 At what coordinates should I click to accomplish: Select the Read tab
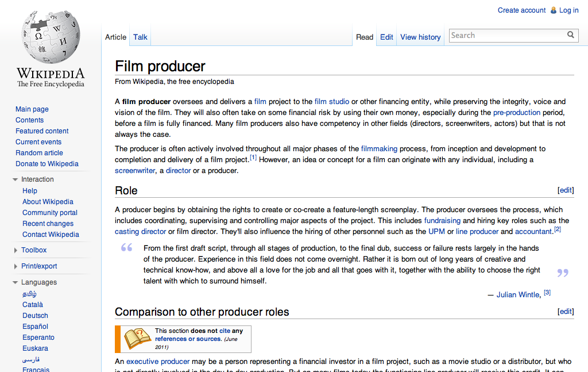(365, 37)
